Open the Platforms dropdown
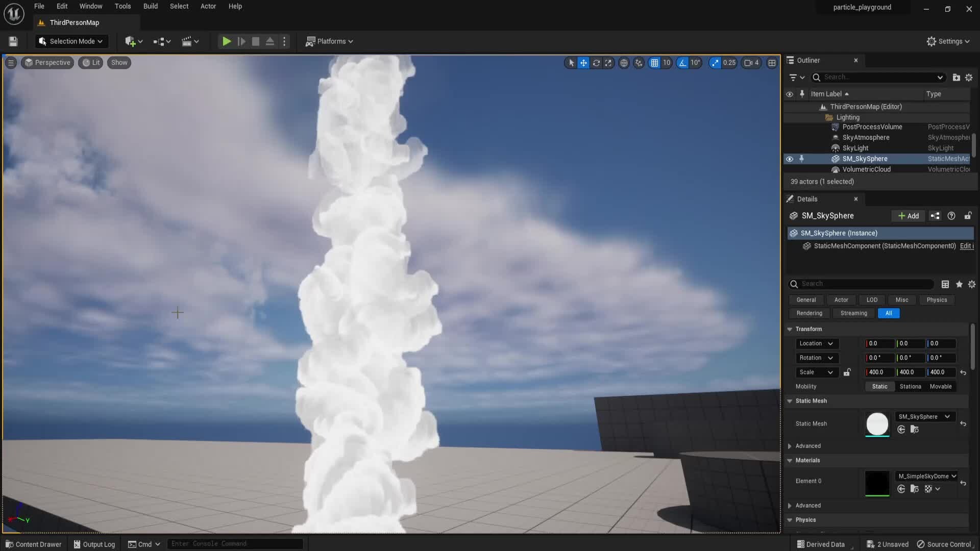Image resolution: width=980 pixels, height=551 pixels. point(329,41)
